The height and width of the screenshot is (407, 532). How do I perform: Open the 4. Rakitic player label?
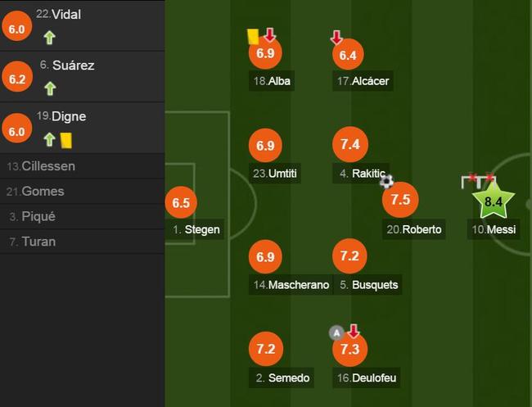click(361, 174)
